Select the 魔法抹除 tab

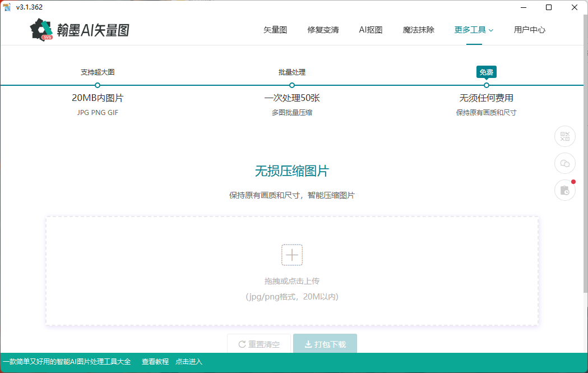click(x=418, y=30)
